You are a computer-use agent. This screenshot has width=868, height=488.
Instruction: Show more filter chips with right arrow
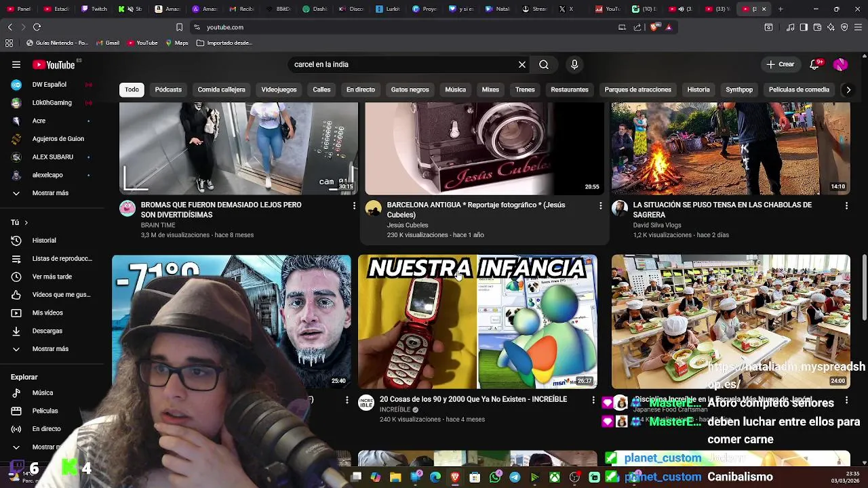848,89
